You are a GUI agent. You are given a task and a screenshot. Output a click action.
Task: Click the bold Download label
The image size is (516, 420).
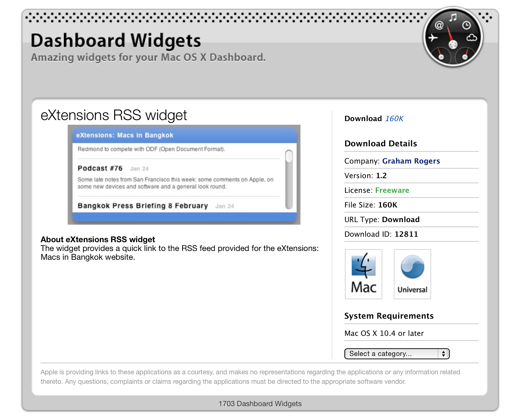point(363,119)
